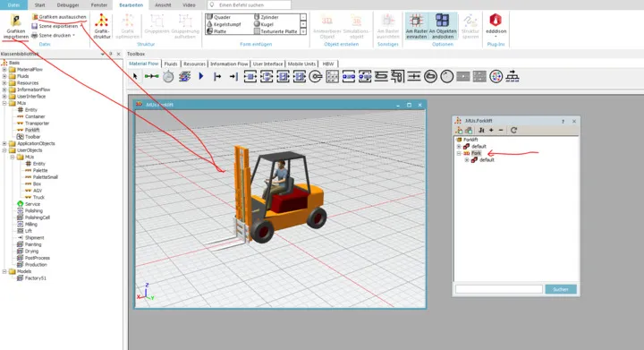Select the Mobile Units toolbox tab
Viewport: 644px width, 350px height.
[302, 64]
